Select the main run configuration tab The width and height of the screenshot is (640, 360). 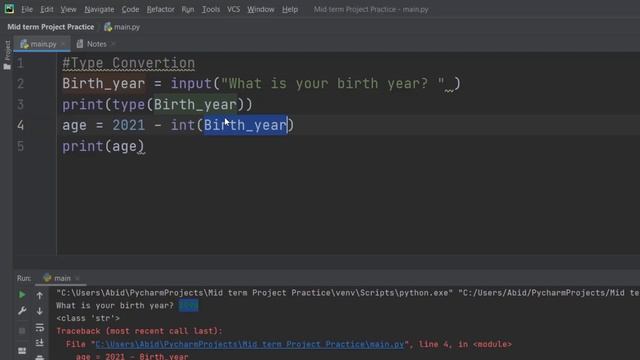pos(57,278)
